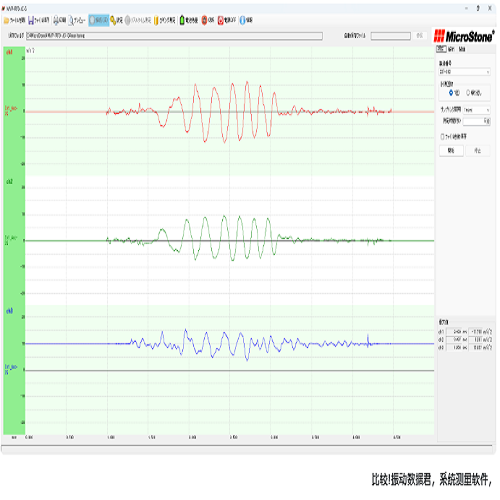Click the red power OFF icon
500x500 pixels.
tap(220, 21)
